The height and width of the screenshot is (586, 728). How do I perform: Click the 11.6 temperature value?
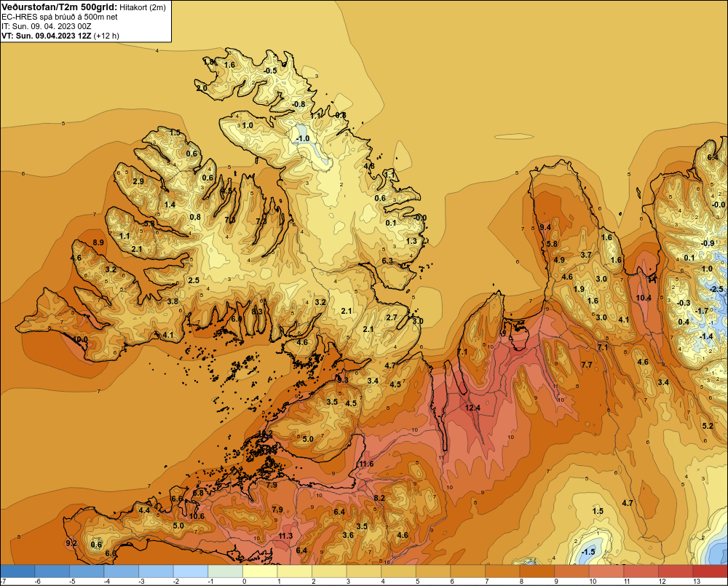[x=366, y=464]
